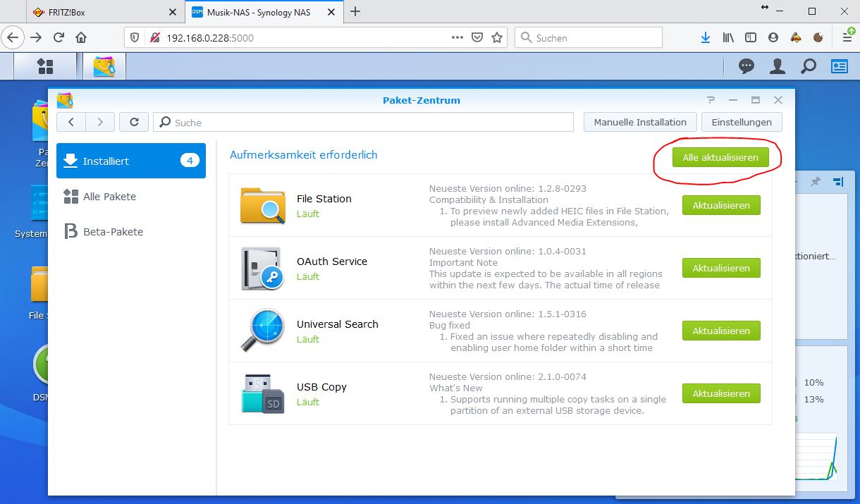The height and width of the screenshot is (504, 860).
Task: Update USB Copy with Aktualisieren
Action: click(x=721, y=393)
